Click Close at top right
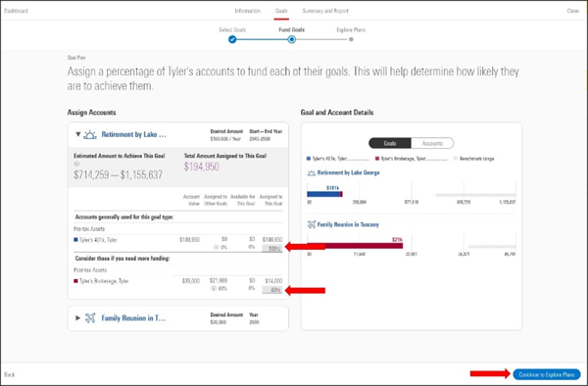 click(x=573, y=11)
